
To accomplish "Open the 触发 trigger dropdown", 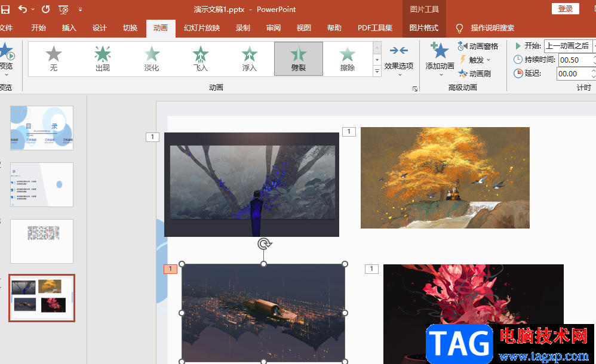I will [x=475, y=60].
